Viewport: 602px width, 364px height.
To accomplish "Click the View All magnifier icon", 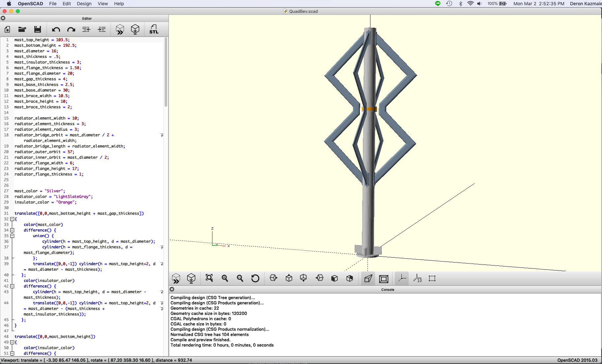I will click(209, 278).
